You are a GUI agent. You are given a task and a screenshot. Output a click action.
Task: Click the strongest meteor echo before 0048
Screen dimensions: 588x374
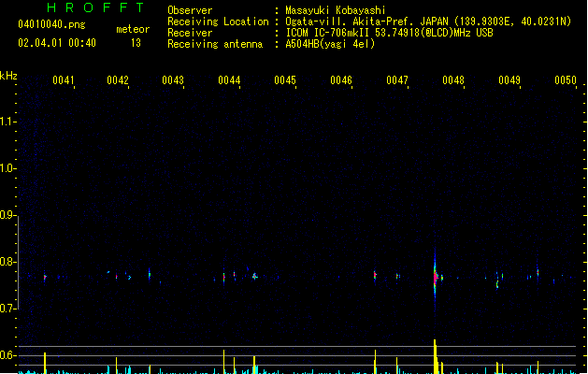[436, 277]
